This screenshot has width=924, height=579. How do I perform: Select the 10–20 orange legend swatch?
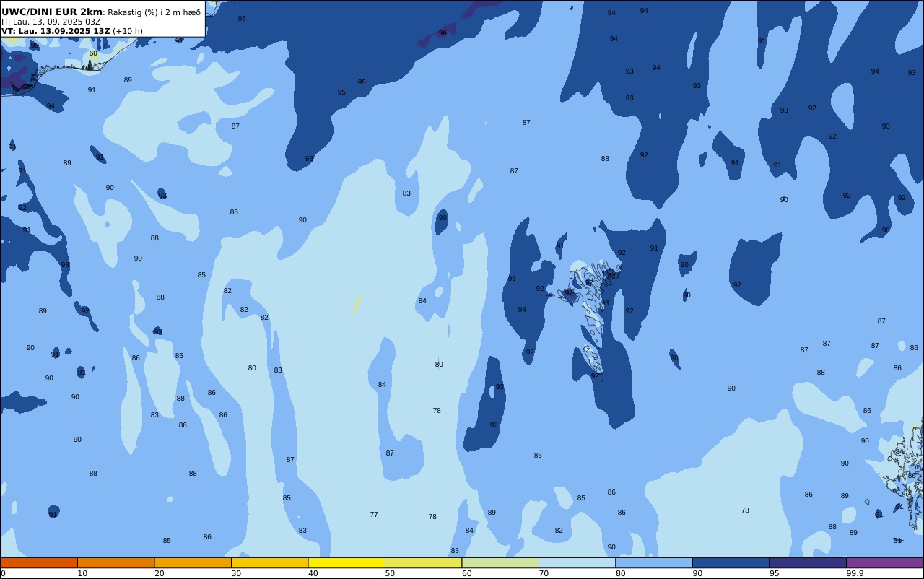click(x=115, y=562)
